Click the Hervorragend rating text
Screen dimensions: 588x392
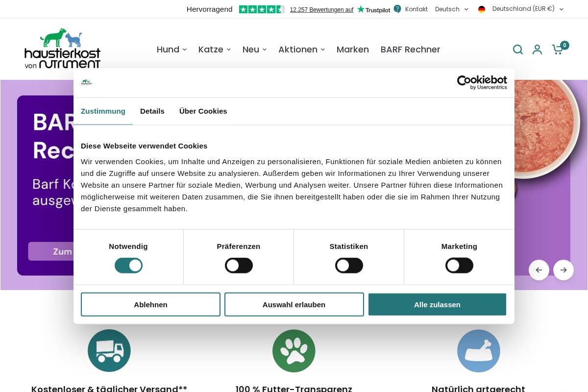[x=210, y=9]
